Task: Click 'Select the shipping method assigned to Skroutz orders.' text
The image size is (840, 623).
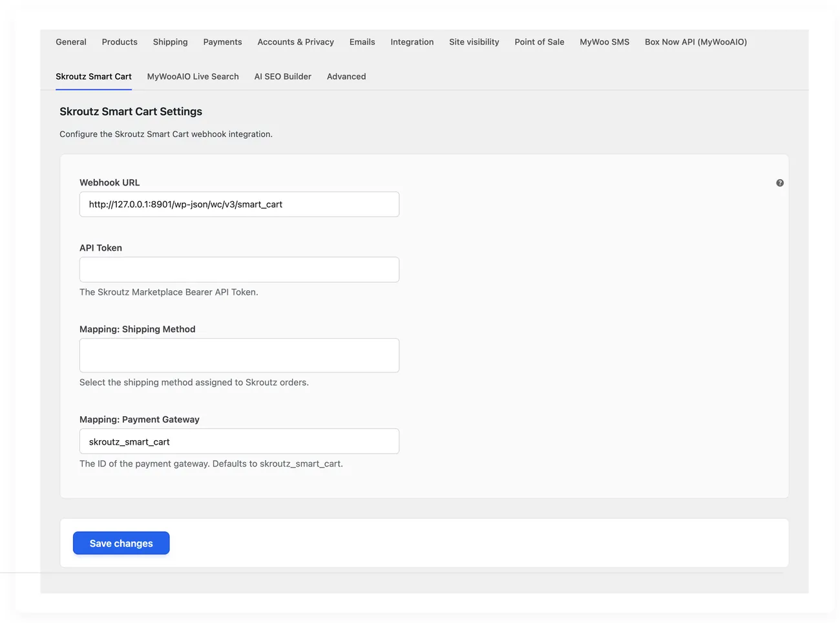Action: pos(194,383)
